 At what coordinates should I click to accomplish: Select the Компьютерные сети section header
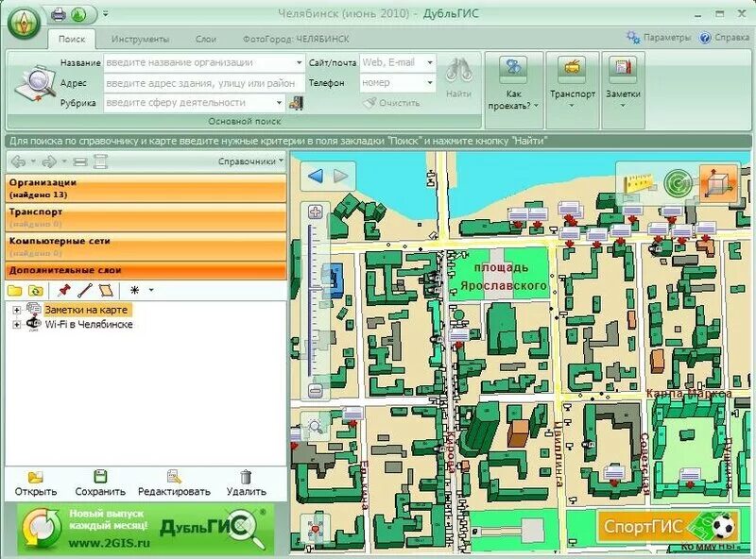click(x=146, y=246)
